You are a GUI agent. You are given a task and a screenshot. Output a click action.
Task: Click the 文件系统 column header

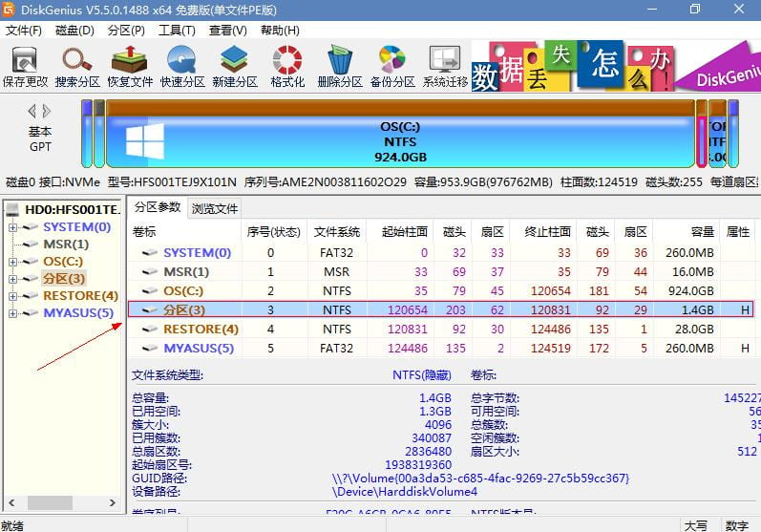point(337,232)
